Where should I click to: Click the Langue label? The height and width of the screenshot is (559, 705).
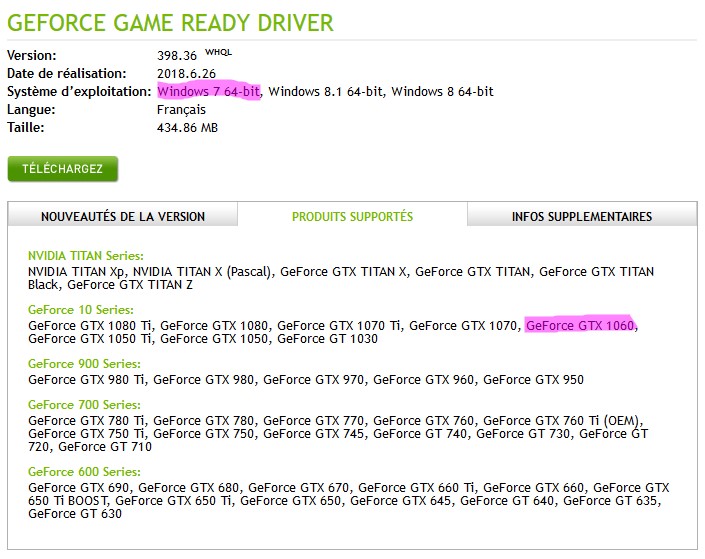[31, 110]
